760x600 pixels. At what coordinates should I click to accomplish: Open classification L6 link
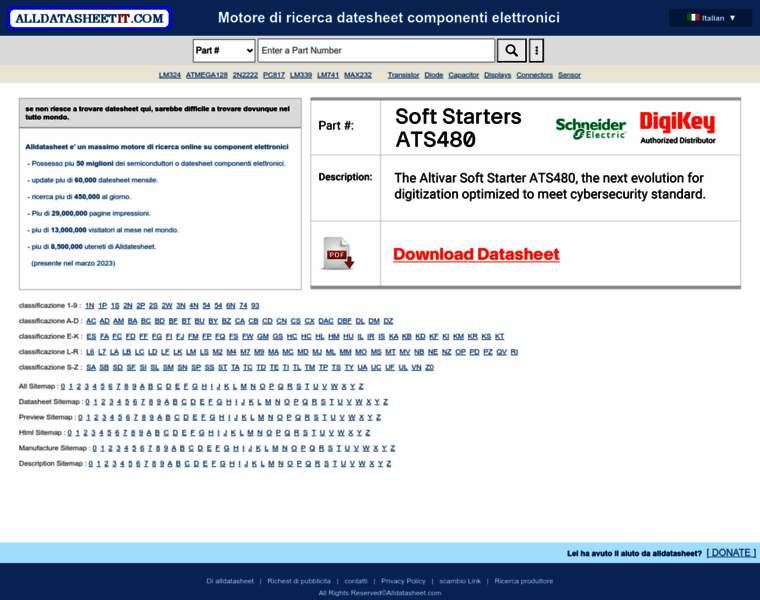(x=90, y=352)
